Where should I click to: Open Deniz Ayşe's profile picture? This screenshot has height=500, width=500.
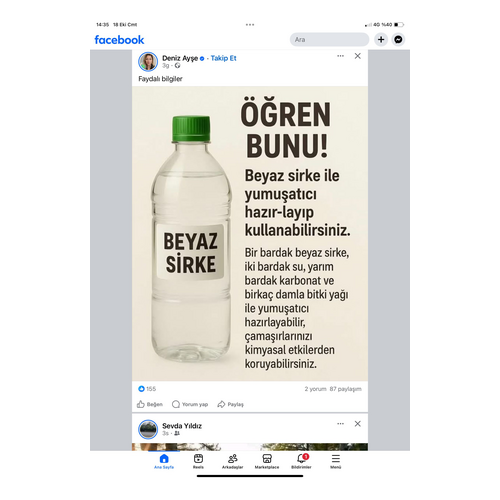click(x=148, y=61)
